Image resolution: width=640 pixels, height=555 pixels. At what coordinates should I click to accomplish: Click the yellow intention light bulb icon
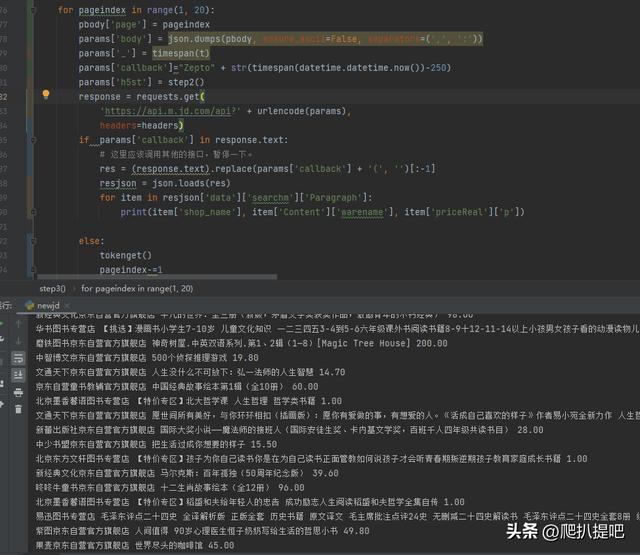[45, 95]
